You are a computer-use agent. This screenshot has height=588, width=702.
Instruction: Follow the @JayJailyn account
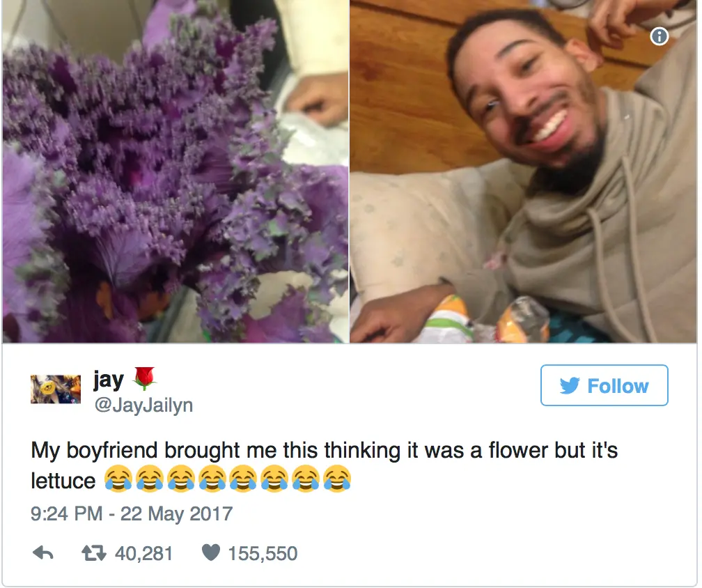point(604,385)
